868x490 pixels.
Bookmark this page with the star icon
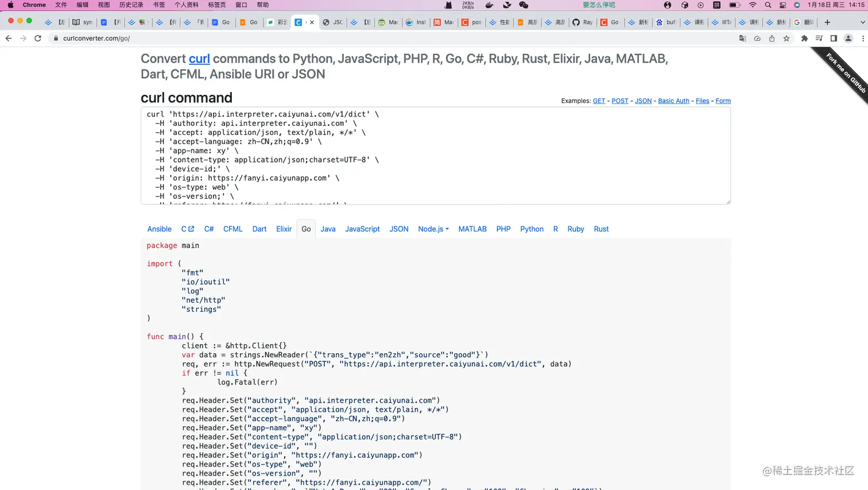click(x=786, y=38)
